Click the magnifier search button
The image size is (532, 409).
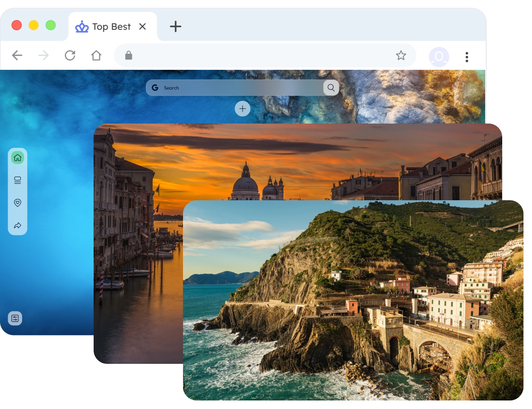click(x=331, y=88)
